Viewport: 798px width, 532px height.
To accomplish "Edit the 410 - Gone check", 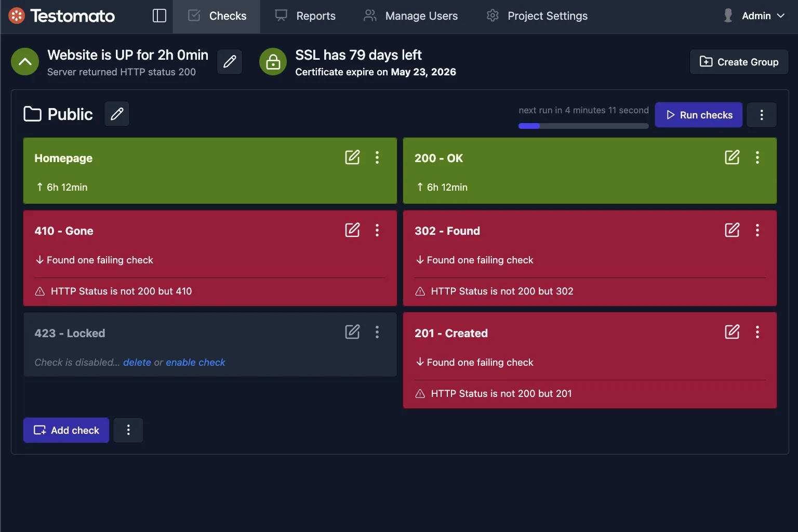I will [x=352, y=230].
